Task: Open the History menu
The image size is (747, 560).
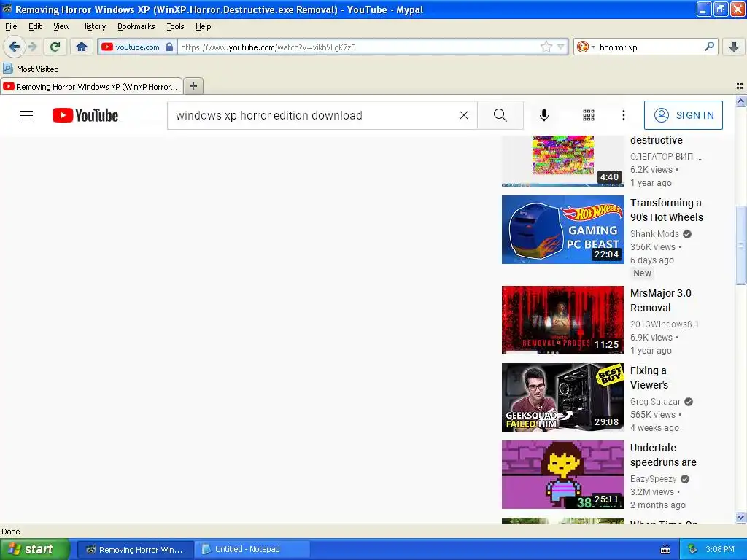Action: [93, 26]
